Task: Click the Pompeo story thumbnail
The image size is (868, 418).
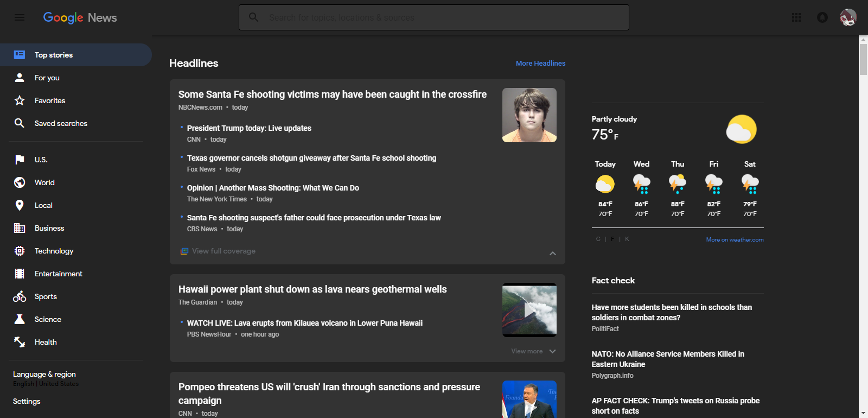Action: [529, 400]
